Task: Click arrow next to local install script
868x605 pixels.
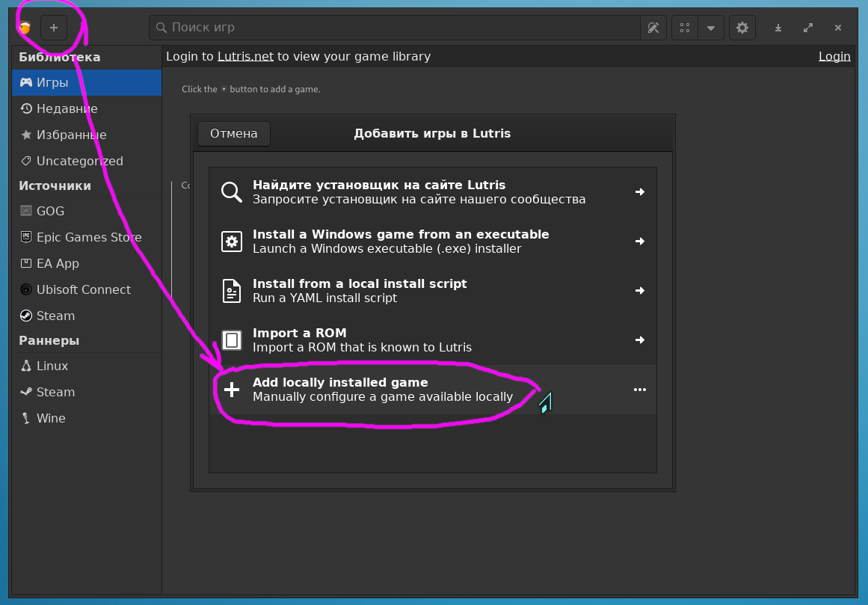Action: pyautogui.click(x=640, y=291)
